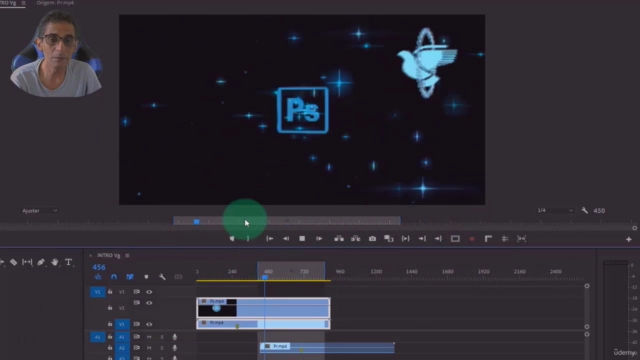Toggle V1 source patch button

tap(98, 292)
